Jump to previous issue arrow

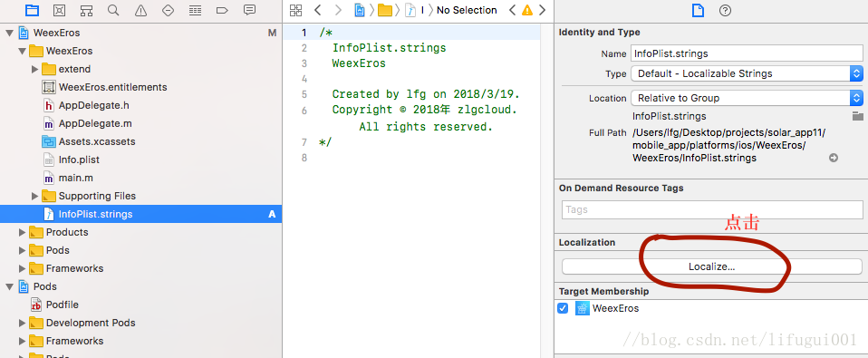512,10
